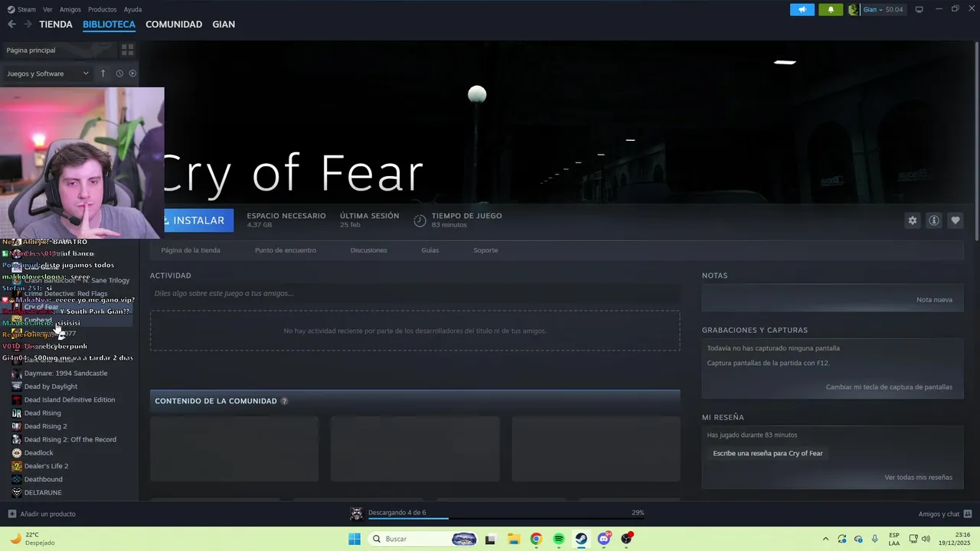Open Windows Start menu
Viewport: 980px width, 551px height.
tap(354, 539)
